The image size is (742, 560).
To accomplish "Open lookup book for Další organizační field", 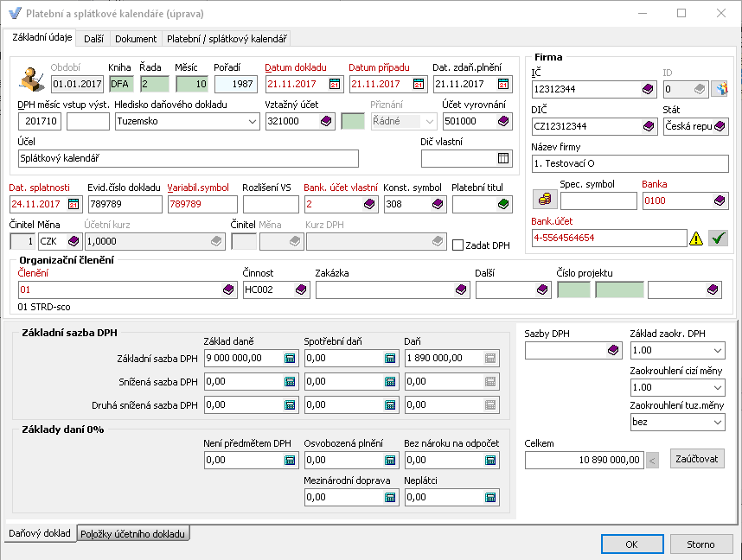I will 542,290.
